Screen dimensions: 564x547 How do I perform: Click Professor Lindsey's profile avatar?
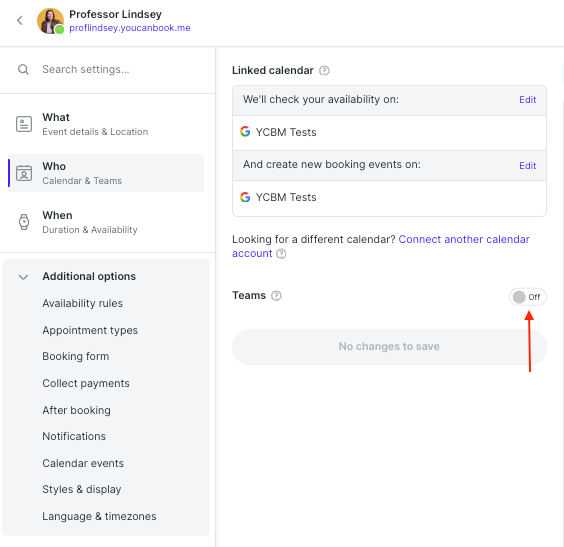[x=50, y=21]
